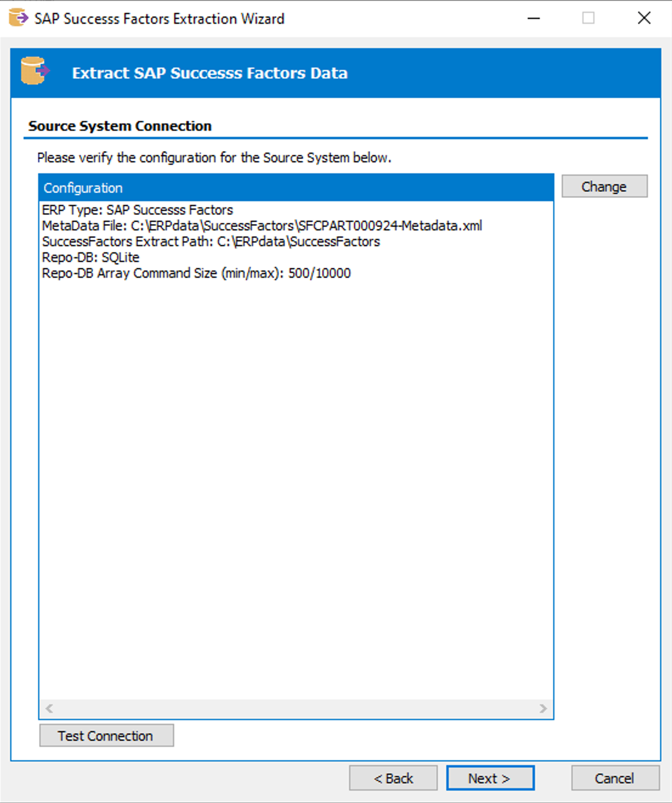Minimize the Extraction Wizard window
Screen dimensions: 672x803
[534, 18]
